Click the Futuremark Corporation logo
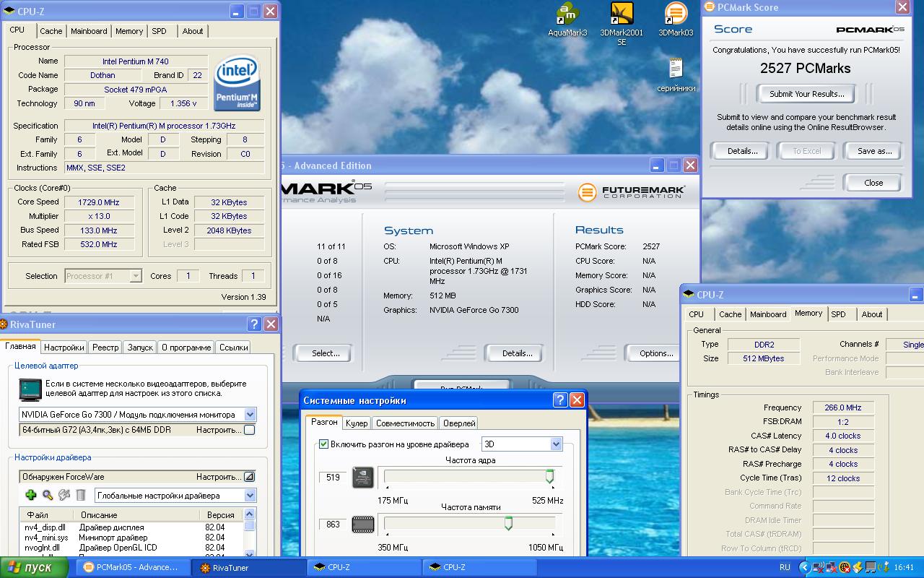Screen dimensions: 924x578 [632, 192]
